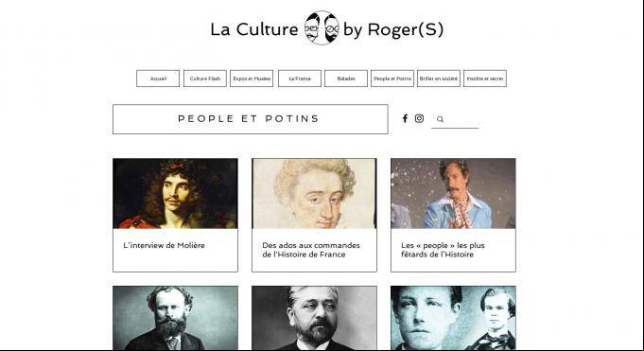Click the search magnifier icon

tap(440, 119)
